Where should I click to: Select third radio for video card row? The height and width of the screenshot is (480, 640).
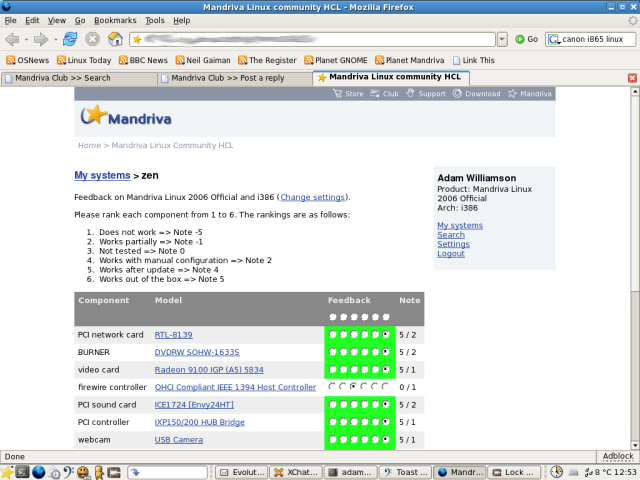click(x=354, y=369)
